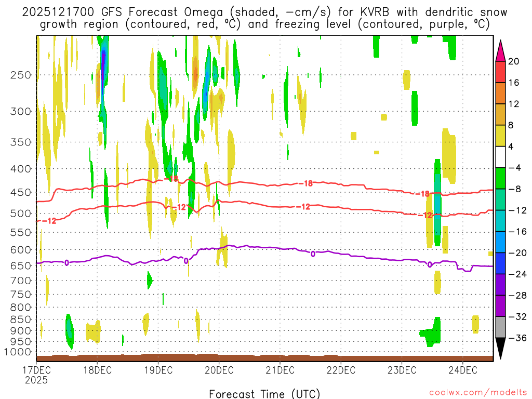Viewport: 532px width, 399px height.
Task: Click the 24DEC time axis label
Action: (x=462, y=370)
